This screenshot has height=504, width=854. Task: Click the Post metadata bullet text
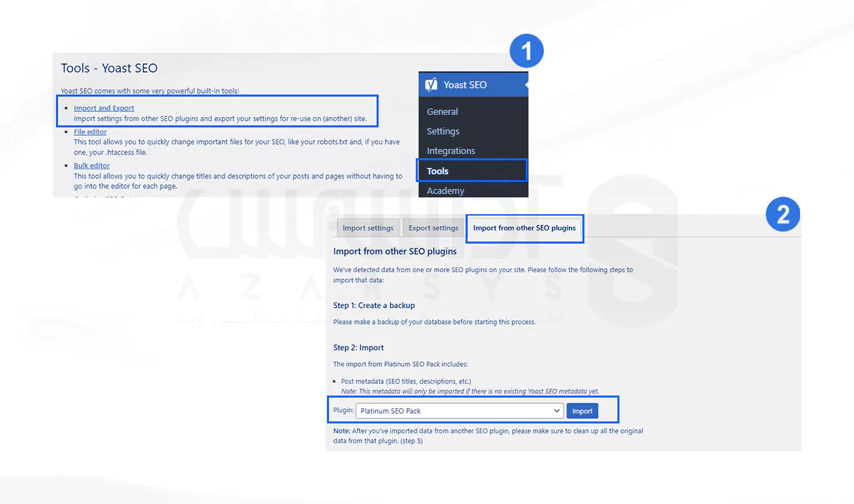[406, 381]
